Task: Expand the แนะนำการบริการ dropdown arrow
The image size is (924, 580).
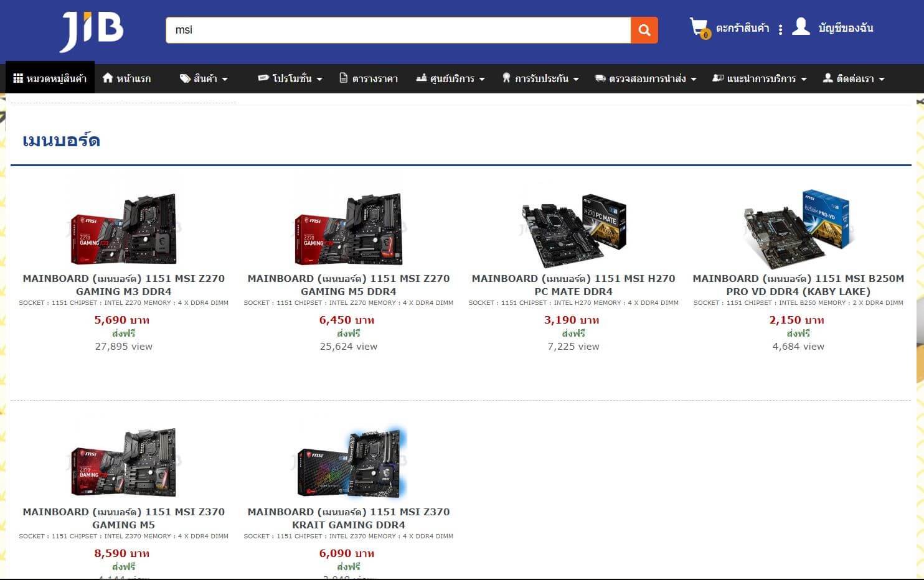Action: pos(804,80)
